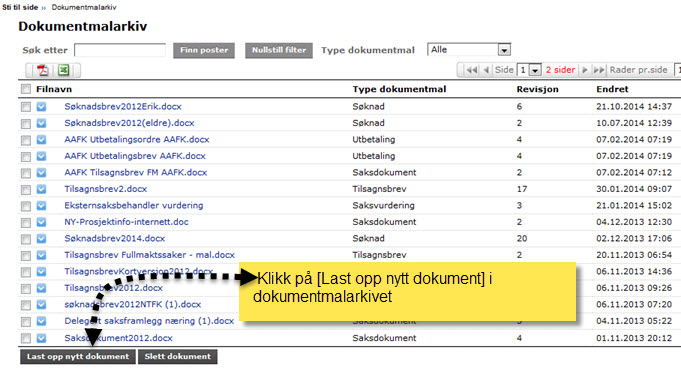Go to first page arrow

pos(471,70)
